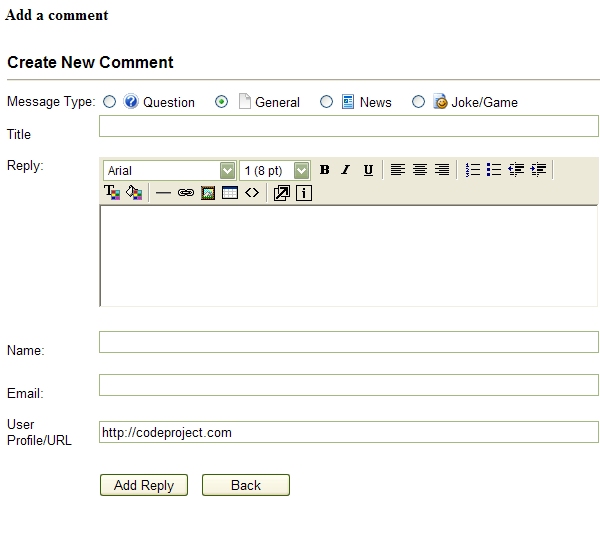Underline the selected text

point(368,170)
